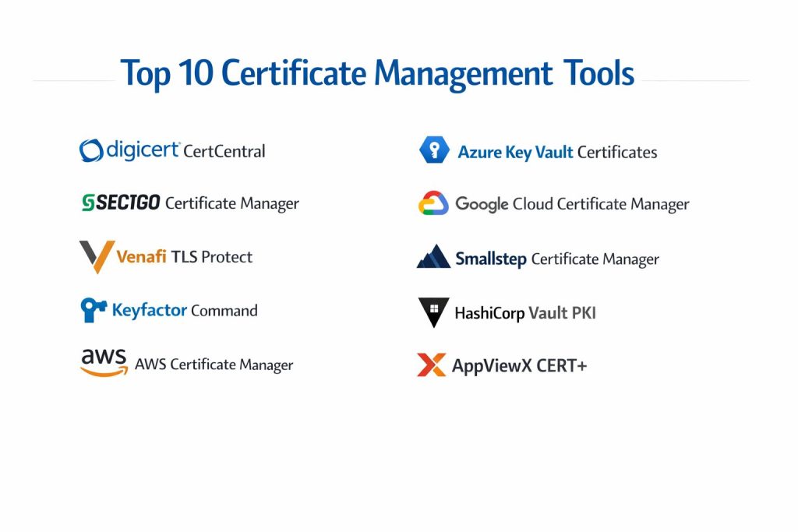Click the DigiCert circular logo icon
798x532 pixels.
91,150
